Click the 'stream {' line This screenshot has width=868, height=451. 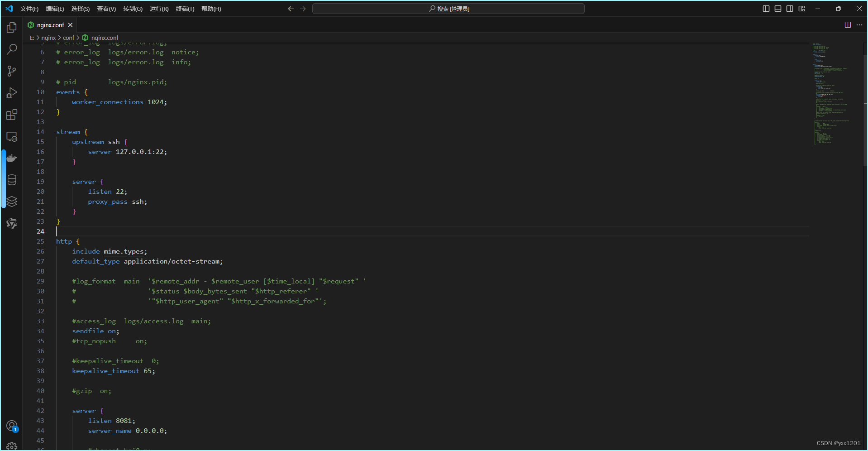tap(72, 132)
